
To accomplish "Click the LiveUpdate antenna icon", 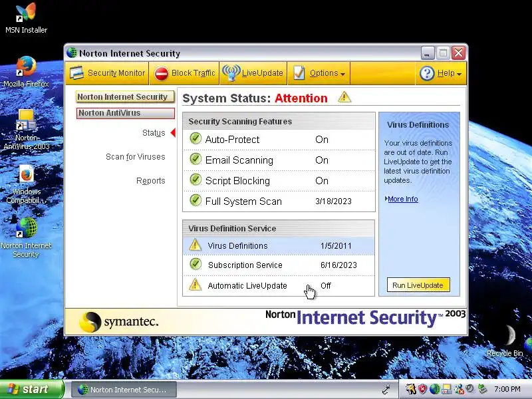I will pos(231,73).
